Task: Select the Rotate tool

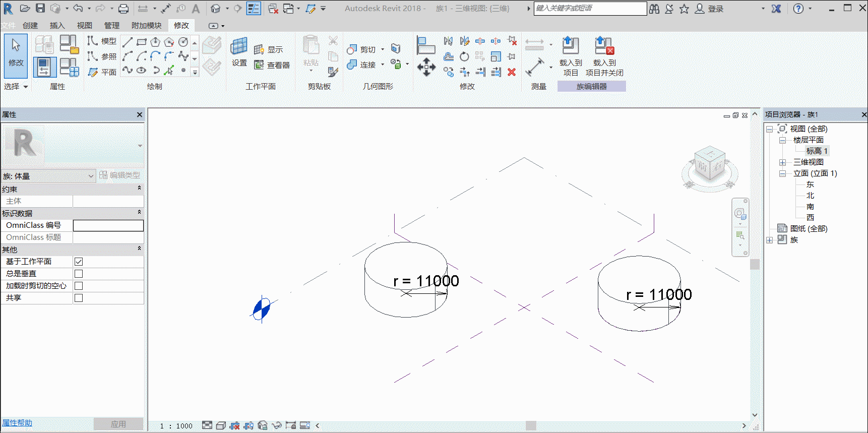Action: [x=464, y=56]
